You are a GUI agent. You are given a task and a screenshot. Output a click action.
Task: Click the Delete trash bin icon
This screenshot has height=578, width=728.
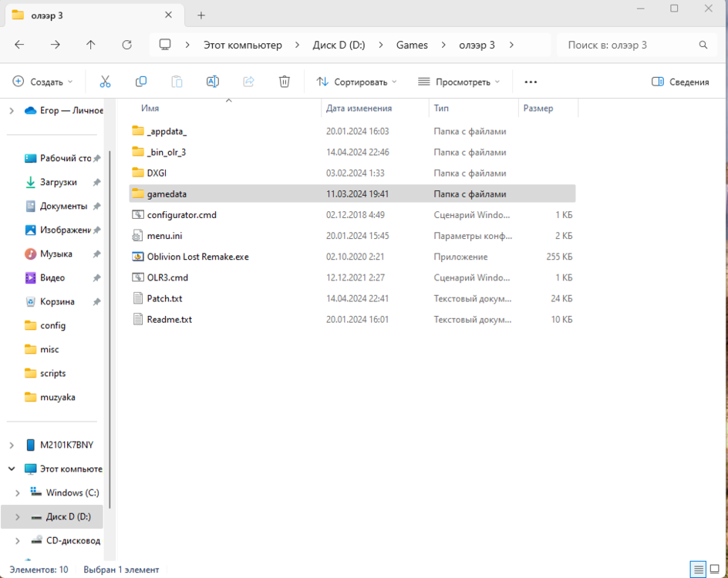[285, 82]
